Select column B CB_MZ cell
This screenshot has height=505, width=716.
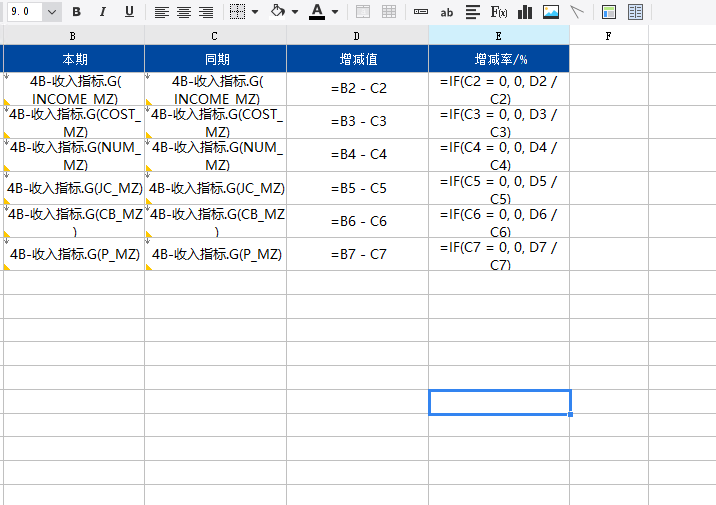point(74,221)
